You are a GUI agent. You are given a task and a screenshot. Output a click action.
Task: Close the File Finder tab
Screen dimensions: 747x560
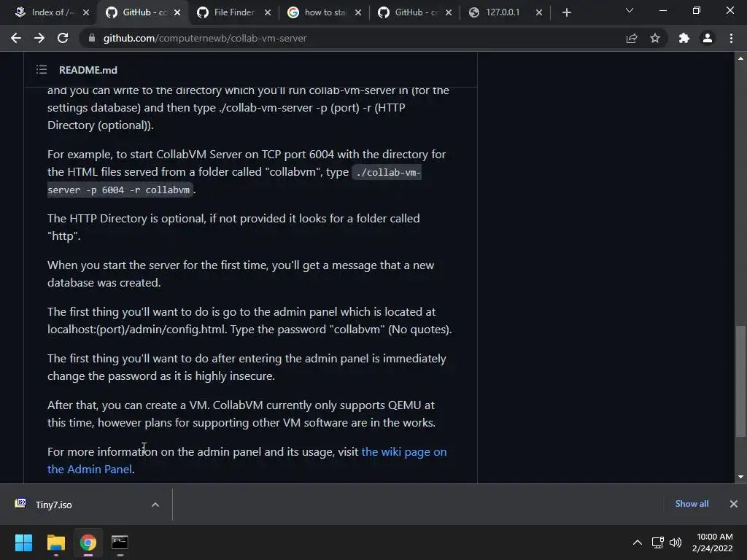pos(268,12)
